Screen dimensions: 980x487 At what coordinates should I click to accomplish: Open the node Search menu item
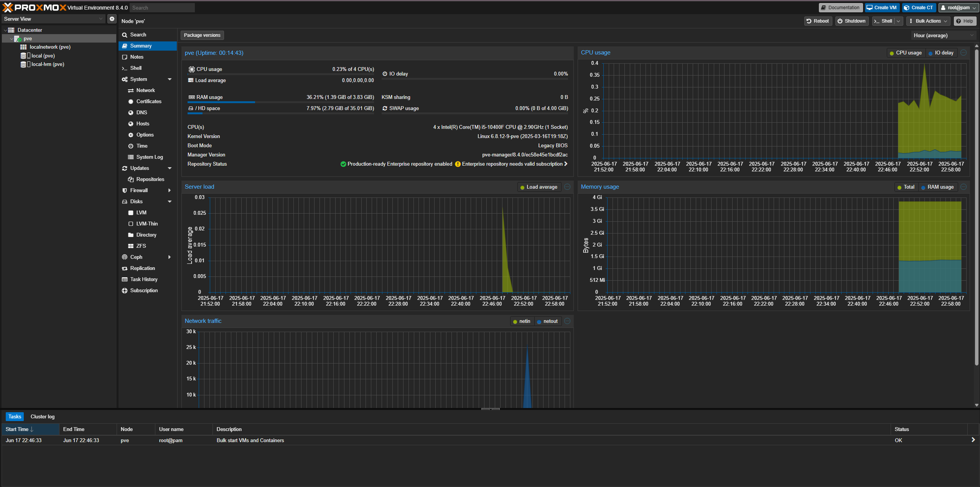click(148, 35)
